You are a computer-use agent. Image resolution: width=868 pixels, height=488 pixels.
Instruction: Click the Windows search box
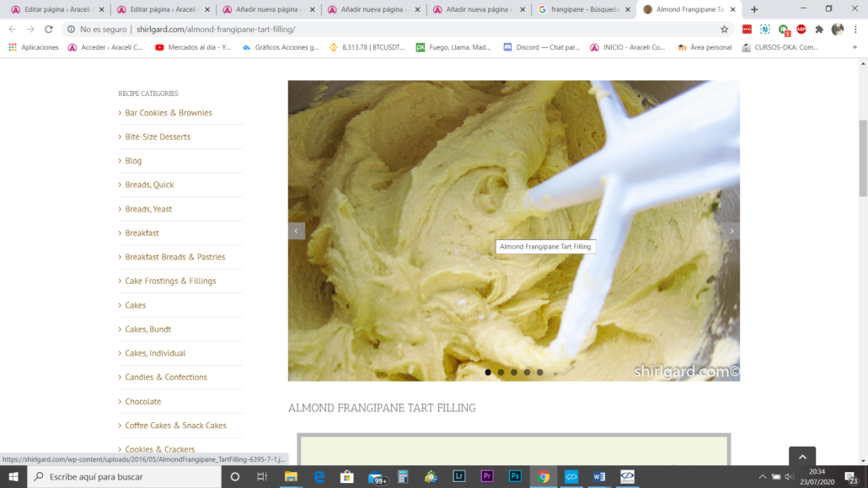[x=124, y=476]
